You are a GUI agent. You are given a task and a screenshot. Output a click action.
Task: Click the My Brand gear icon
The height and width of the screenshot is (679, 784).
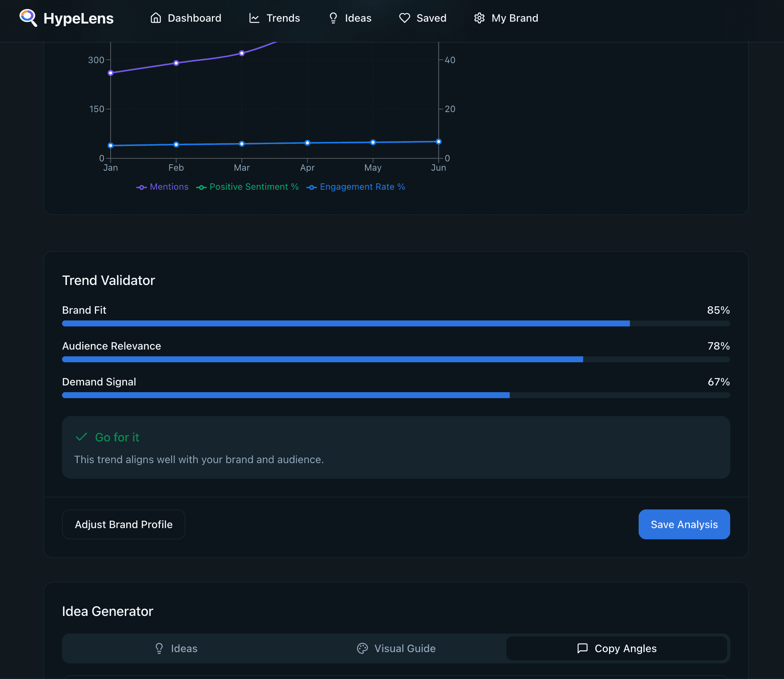click(479, 18)
